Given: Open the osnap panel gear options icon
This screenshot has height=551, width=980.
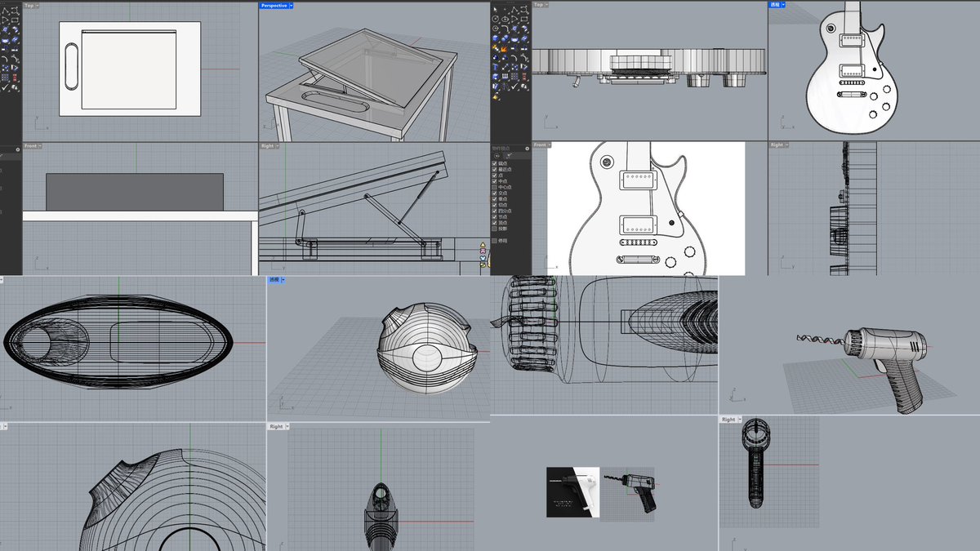Looking at the screenshot, I should (x=528, y=149).
